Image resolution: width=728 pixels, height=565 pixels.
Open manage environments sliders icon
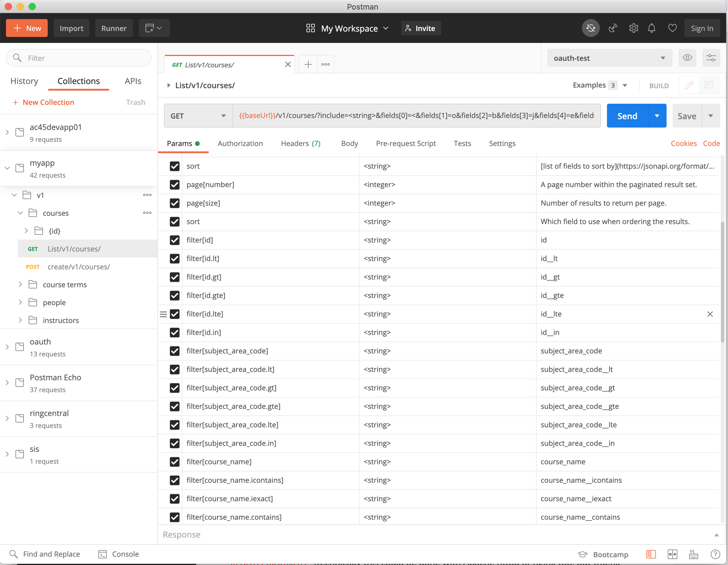coord(711,58)
